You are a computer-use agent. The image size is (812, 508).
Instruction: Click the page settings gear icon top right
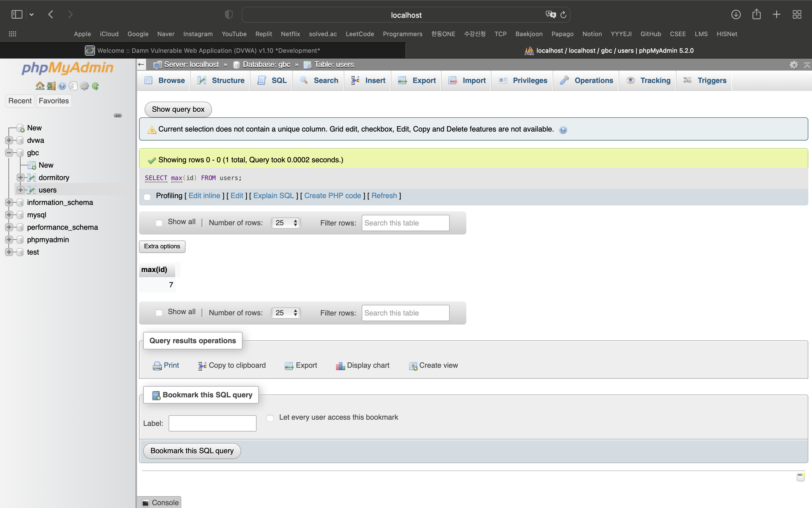pos(794,65)
